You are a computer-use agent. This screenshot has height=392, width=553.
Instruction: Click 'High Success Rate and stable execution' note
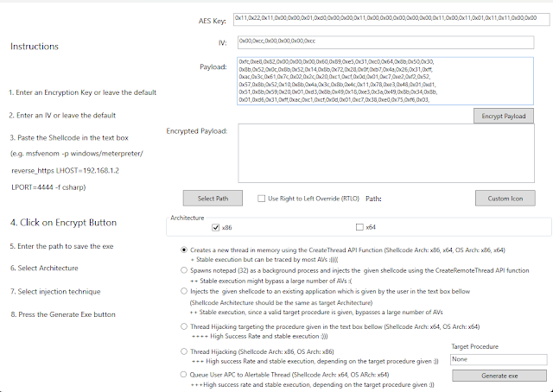pyautogui.click(x=259, y=336)
